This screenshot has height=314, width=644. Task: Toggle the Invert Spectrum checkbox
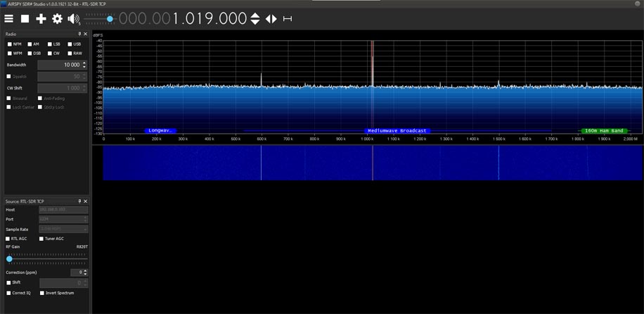pos(42,293)
